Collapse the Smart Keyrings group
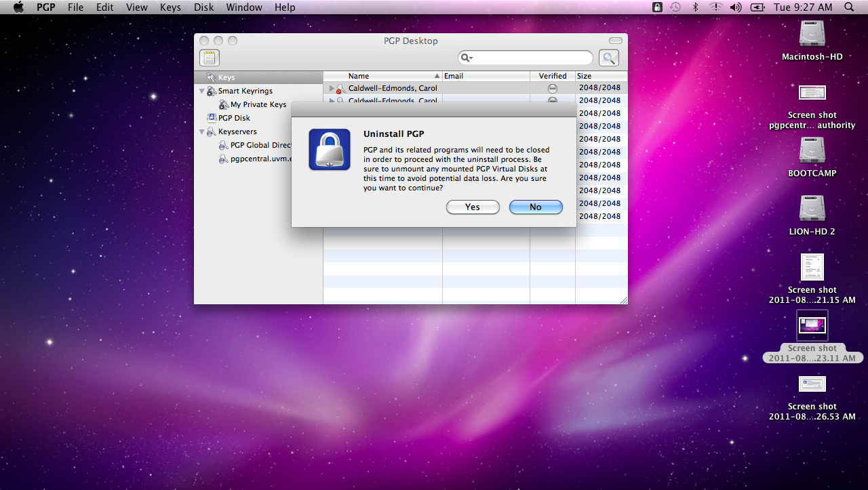This screenshot has width=868, height=490. pos(202,91)
